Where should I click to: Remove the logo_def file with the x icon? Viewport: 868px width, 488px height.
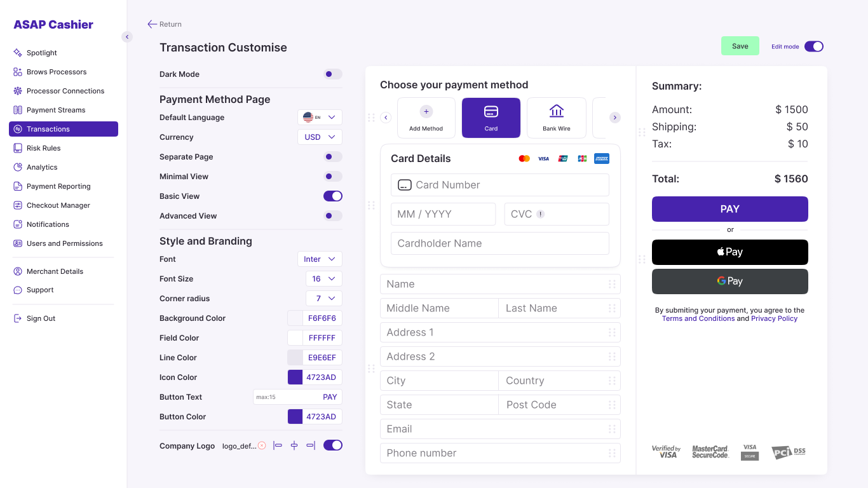click(262, 446)
